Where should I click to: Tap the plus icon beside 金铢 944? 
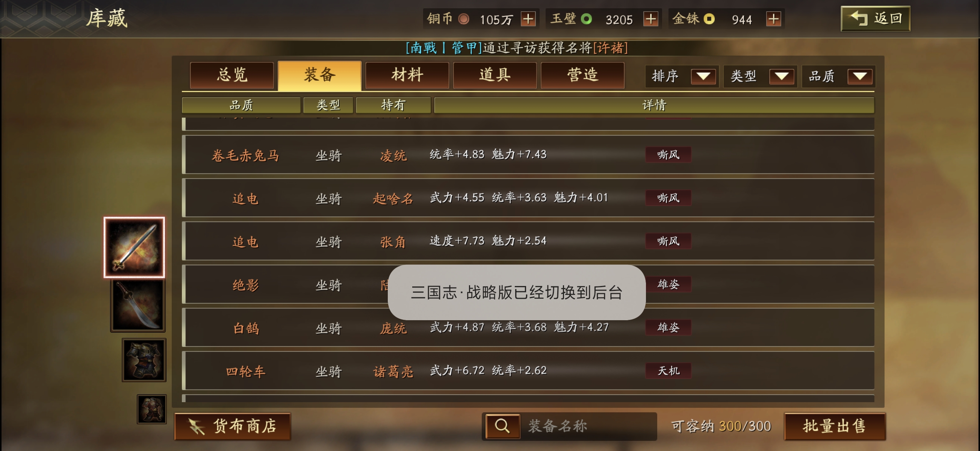click(773, 19)
